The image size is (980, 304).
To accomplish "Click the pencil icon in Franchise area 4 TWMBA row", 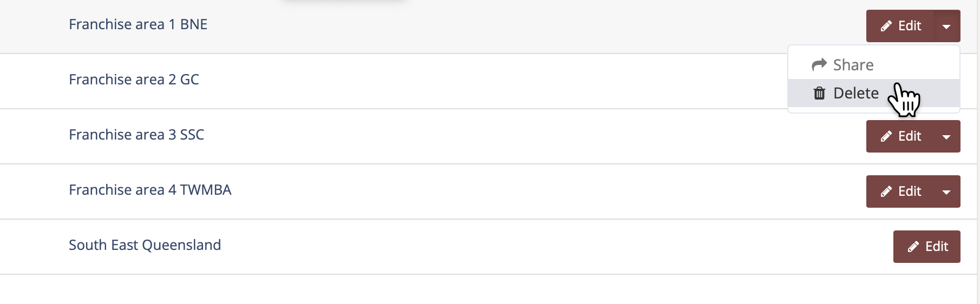I will point(886,191).
